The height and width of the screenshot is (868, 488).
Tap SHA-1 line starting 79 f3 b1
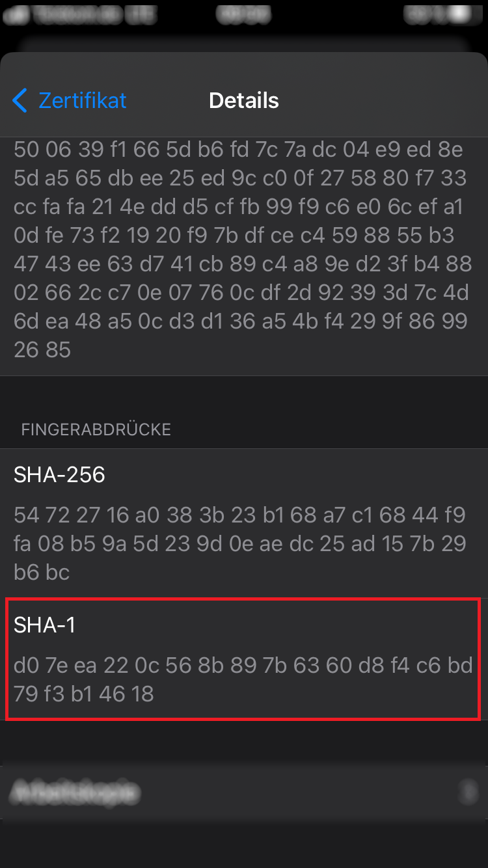[84, 694]
